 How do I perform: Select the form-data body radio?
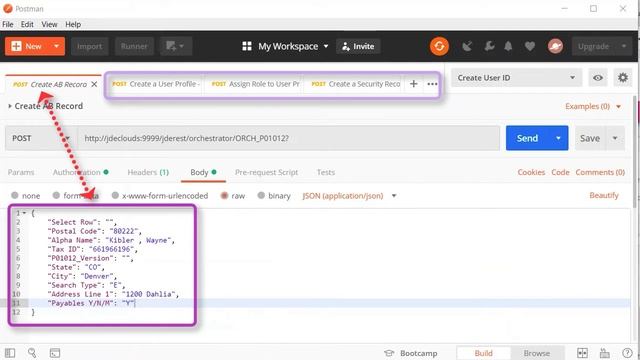tap(56, 196)
